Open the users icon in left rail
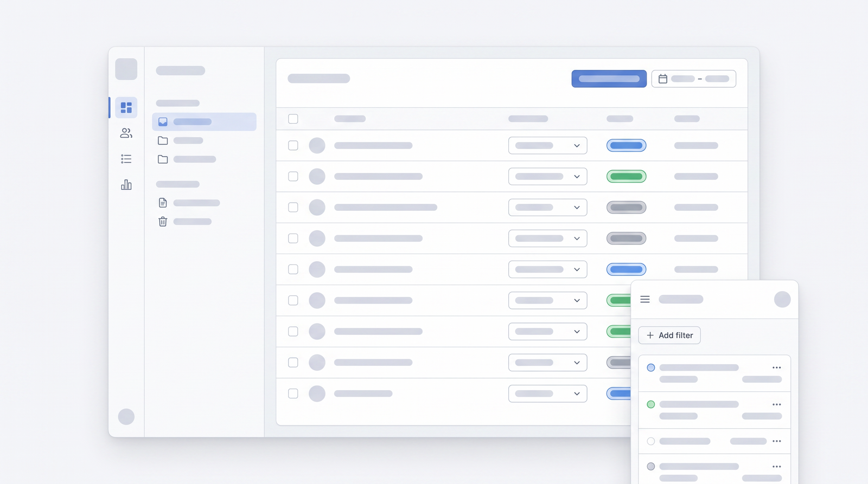This screenshot has width=868, height=484. click(x=126, y=133)
